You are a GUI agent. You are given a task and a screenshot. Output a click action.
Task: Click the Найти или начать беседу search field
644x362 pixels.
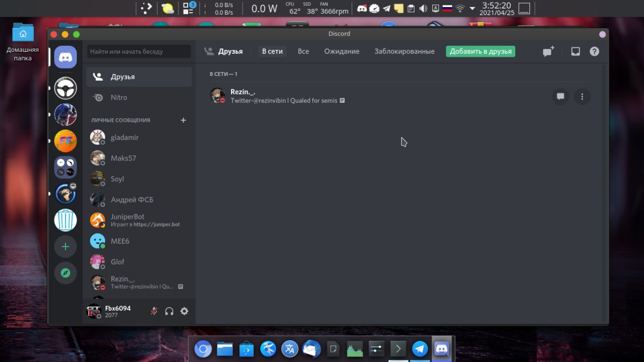coord(139,51)
